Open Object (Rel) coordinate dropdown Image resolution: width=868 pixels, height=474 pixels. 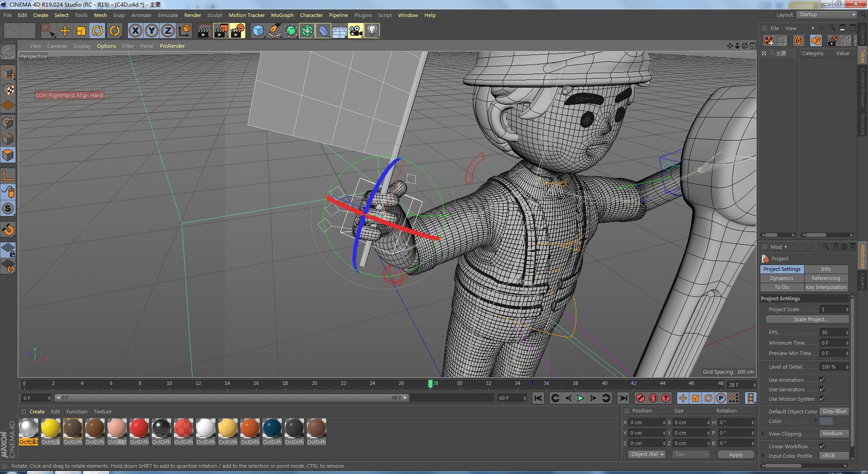tap(647, 455)
